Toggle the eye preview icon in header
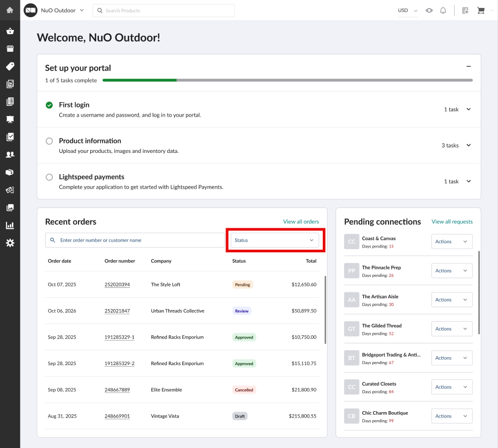498x448 pixels. pos(429,11)
